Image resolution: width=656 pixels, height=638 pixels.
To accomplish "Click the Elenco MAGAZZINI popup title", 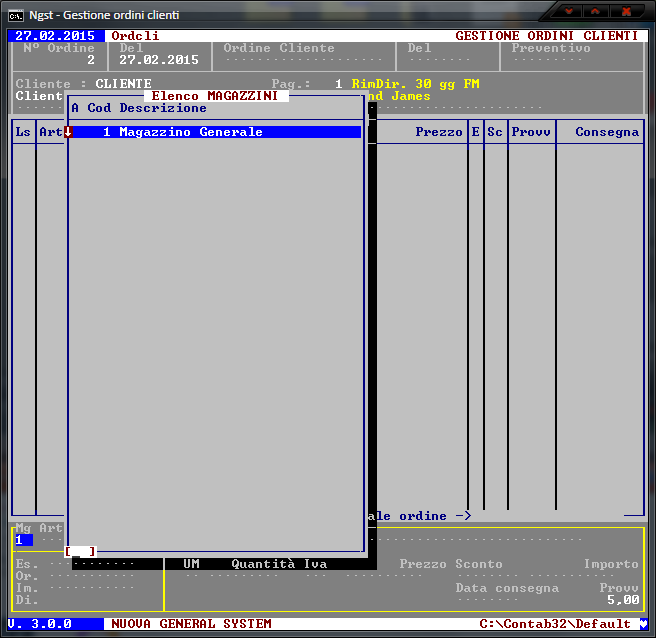I will (x=214, y=96).
